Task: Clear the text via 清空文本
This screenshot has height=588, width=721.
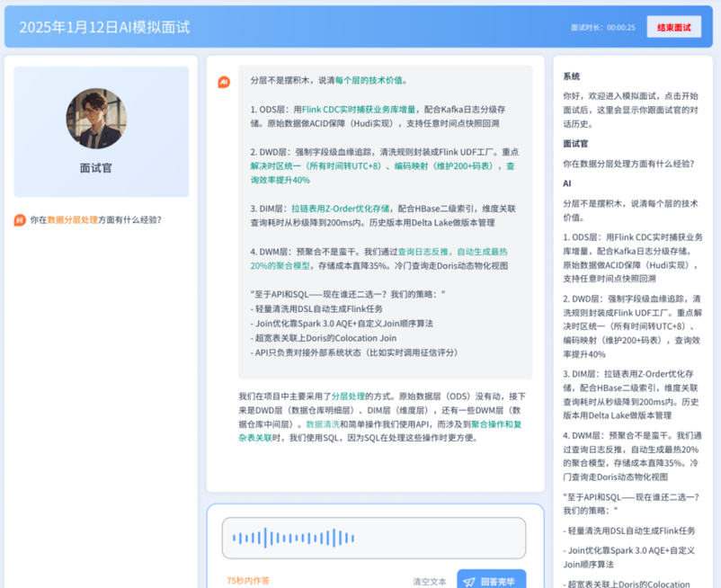Action: click(x=430, y=581)
